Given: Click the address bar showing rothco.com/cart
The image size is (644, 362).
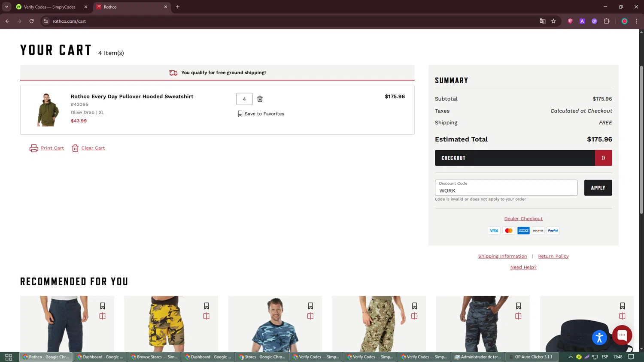Looking at the screenshot, I should pyautogui.click(x=292, y=21).
